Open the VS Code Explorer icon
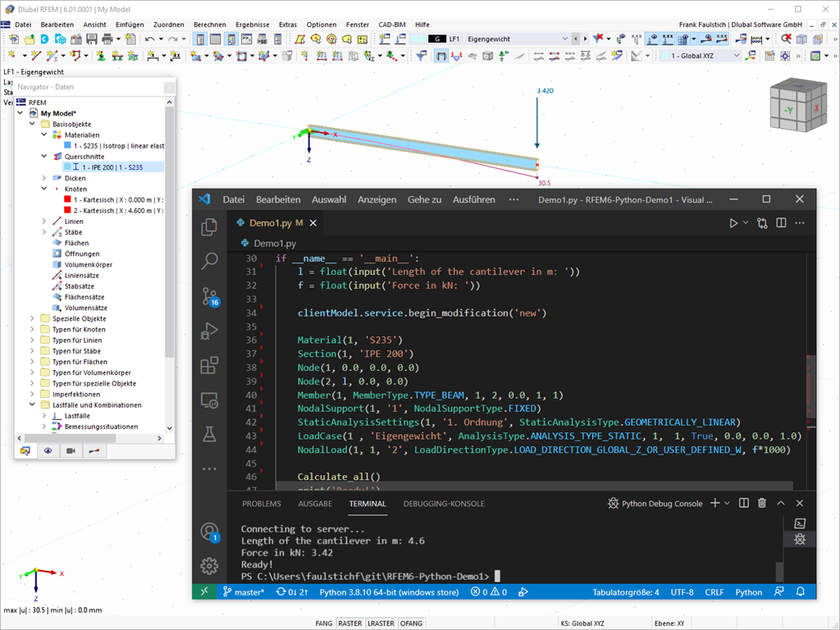 [209, 226]
